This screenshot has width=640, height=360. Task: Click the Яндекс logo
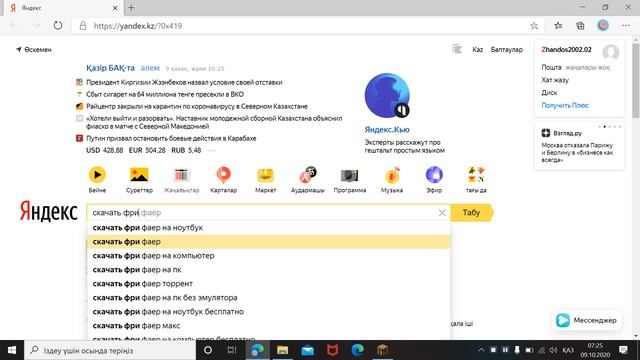[48, 212]
